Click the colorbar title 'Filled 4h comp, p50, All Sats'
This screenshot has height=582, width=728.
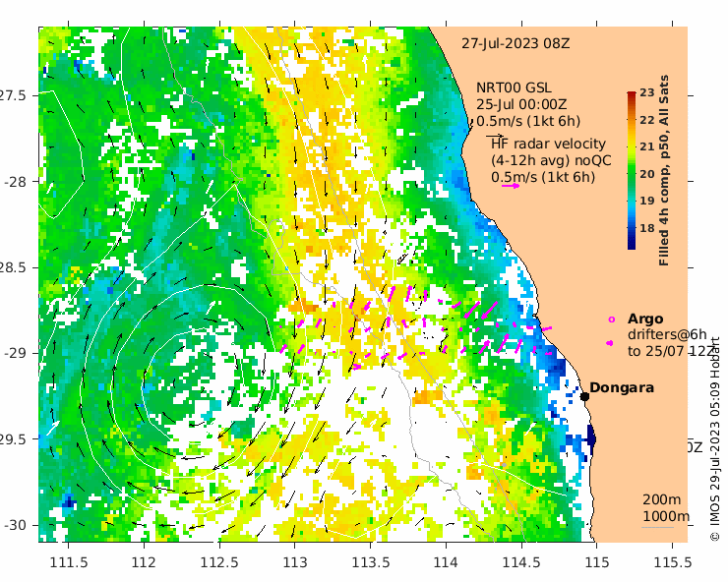[x=664, y=170]
